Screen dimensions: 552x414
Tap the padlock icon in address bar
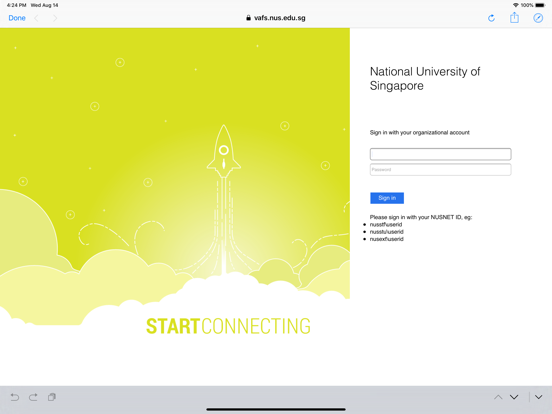[249, 18]
